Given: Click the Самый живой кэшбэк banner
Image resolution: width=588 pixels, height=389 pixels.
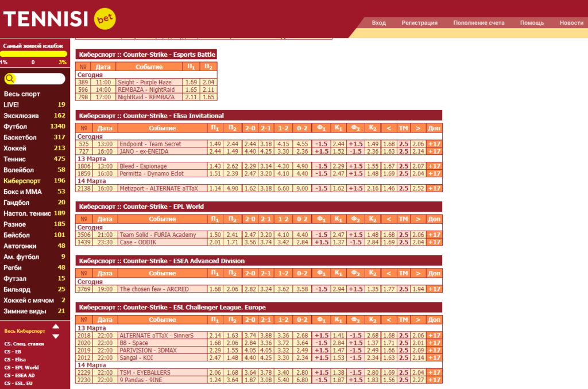Looking at the screenshot, I should click(34, 46).
